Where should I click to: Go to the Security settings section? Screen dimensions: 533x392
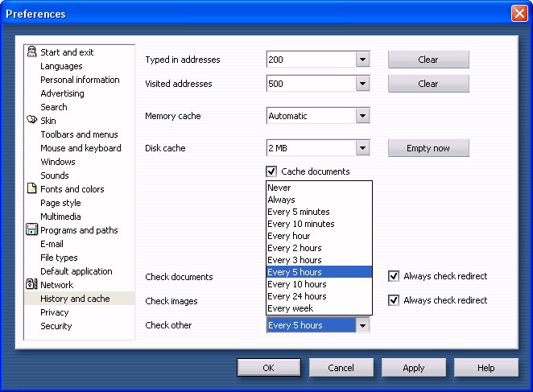coord(56,326)
